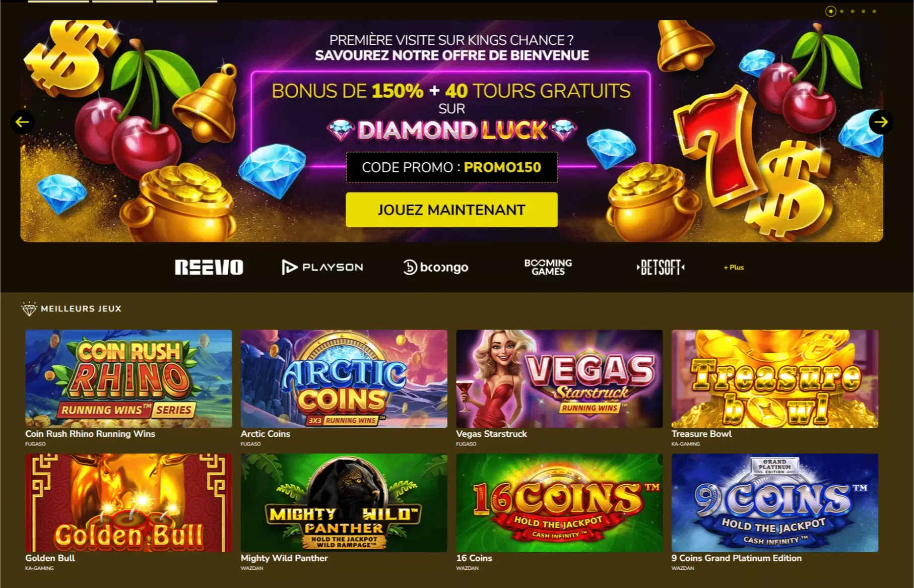Select the Booongo provider logo
Screen dimensions: 914x588
(x=436, y=267)
